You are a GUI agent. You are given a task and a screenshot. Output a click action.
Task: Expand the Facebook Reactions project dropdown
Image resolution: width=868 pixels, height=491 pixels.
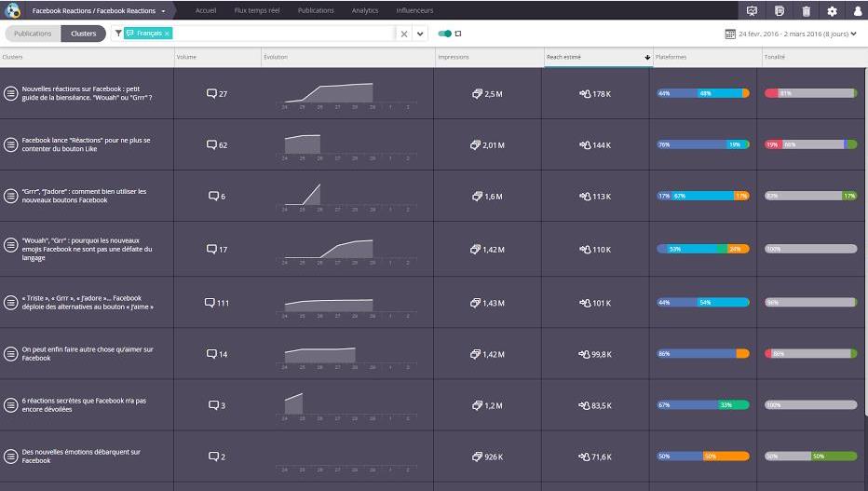click(x=163, y=10)
